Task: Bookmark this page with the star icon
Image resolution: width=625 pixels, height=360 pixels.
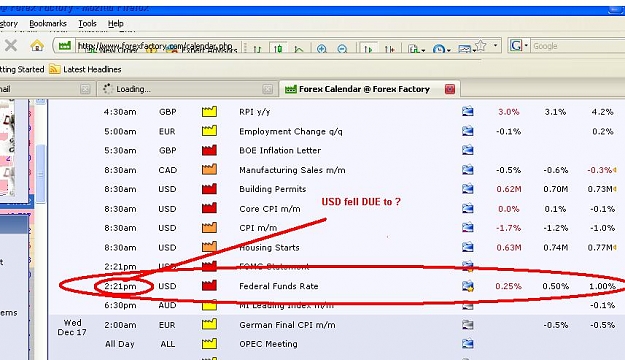Action: (x=482, y=45)
